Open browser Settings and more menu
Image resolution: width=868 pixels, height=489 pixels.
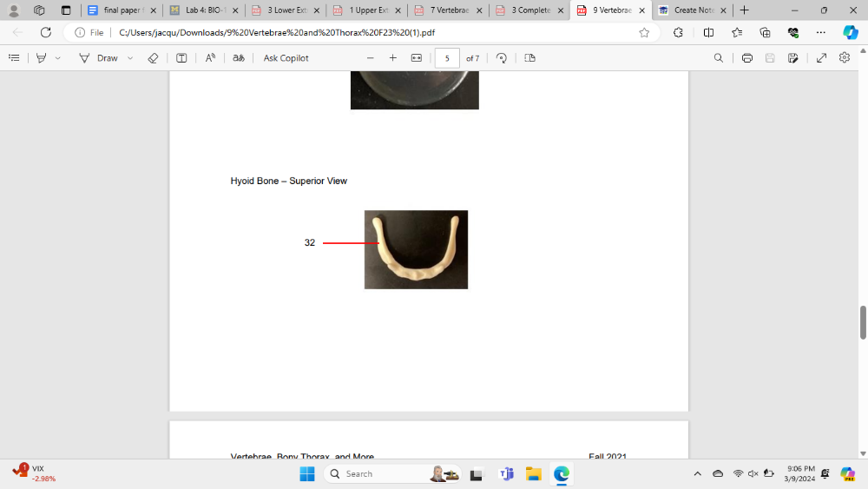click(821, 32)
